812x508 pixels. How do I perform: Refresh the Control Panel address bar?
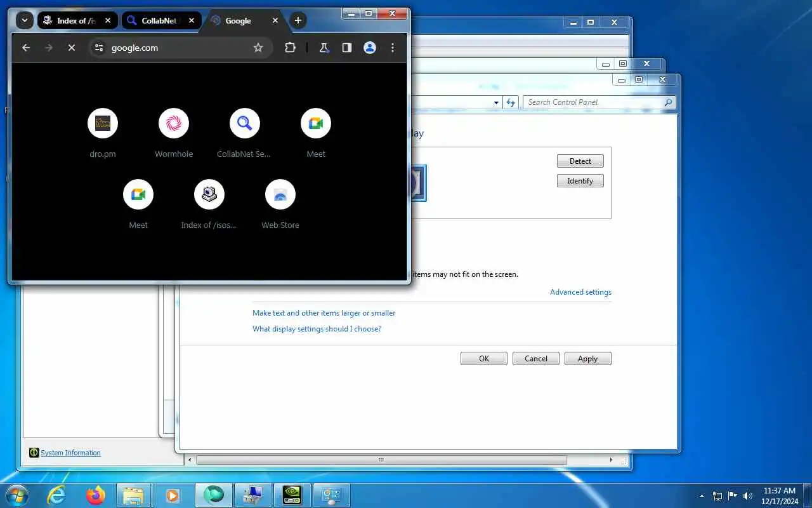point(511,102)
